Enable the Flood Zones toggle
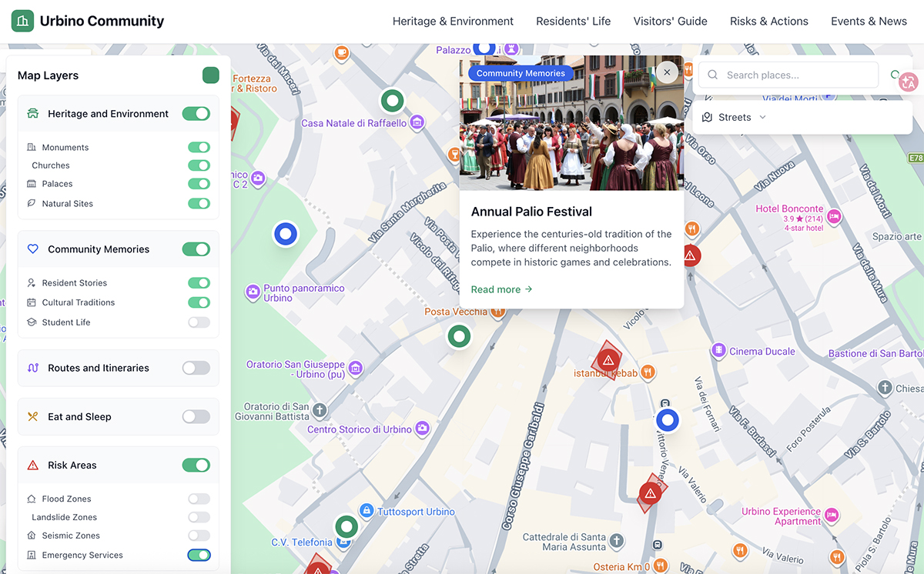The image size is (924, 574). (x=199, y=499)
